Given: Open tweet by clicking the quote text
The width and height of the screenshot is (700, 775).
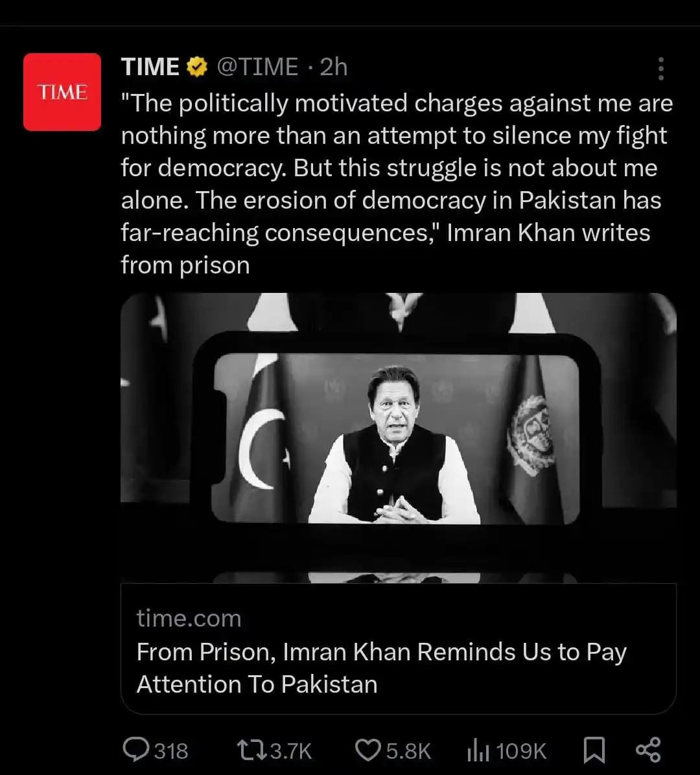Looking at the screenshot, I should tap(397, 184).
